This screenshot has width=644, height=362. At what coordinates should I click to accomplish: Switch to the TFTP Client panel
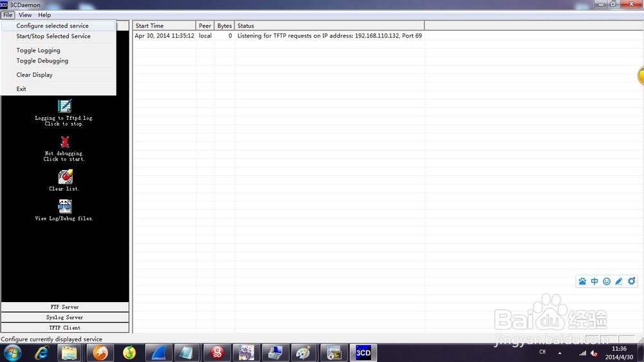click(x=65, y=327)
